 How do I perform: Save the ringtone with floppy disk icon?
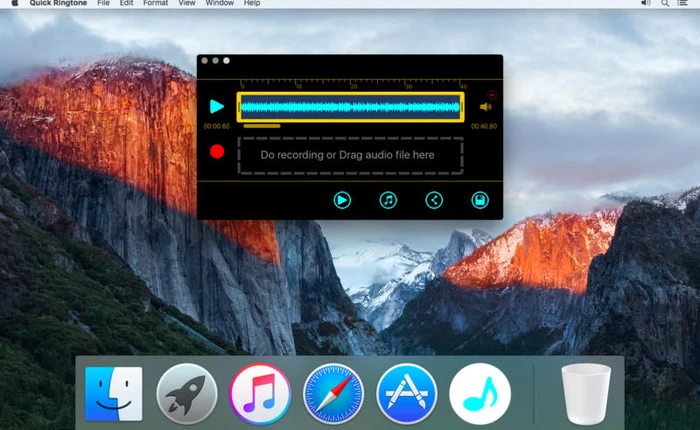pyautogui.click(x=480, y=200)
